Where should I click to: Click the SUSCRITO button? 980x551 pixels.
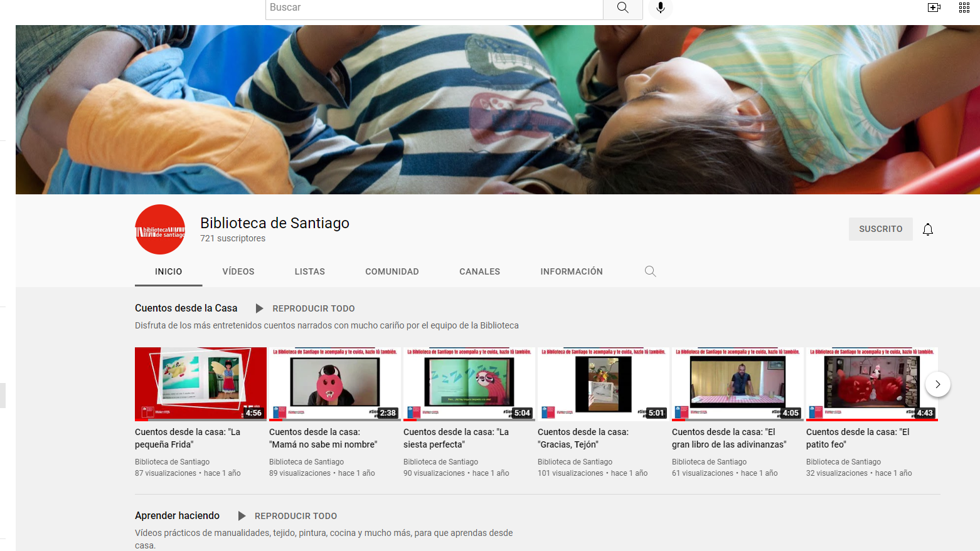click(x=881, y=229)
